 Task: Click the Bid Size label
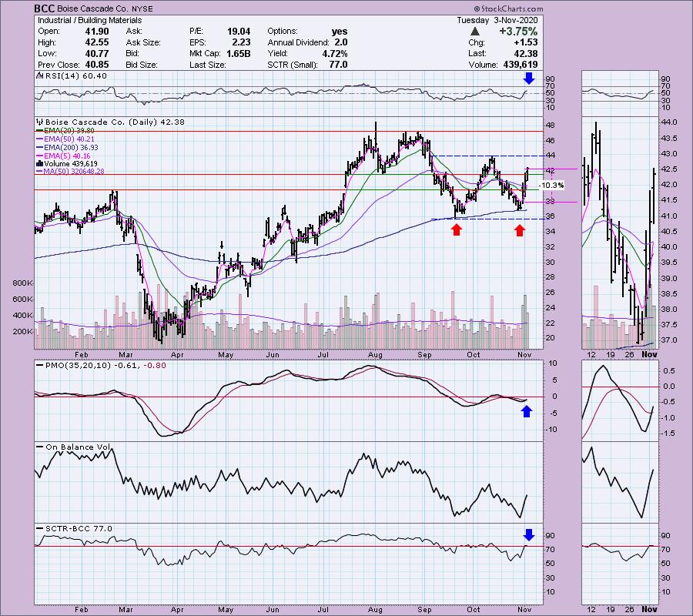(142, 65)
